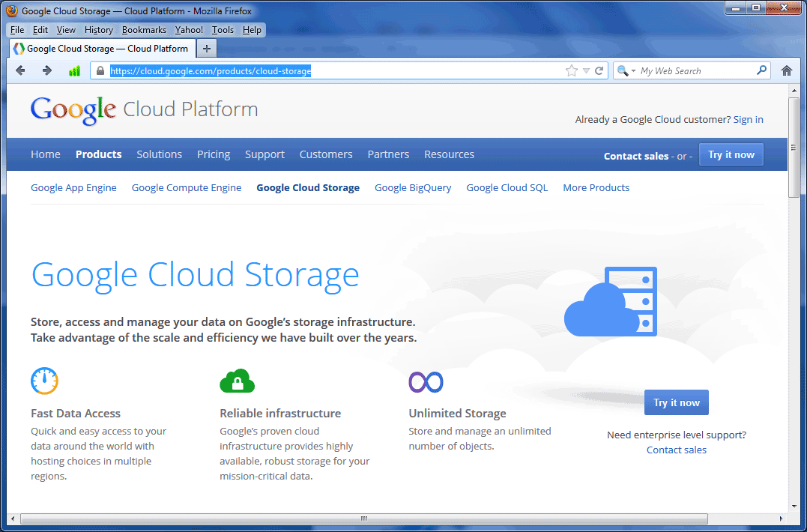Open Resources in the navigation bar
This screenshot has width=807, height=532.
pos(449,154)
